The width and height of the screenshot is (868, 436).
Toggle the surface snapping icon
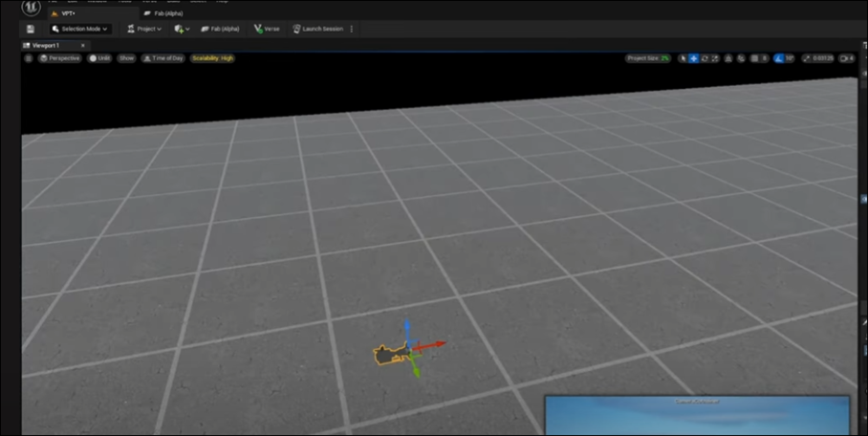[728, 58]
